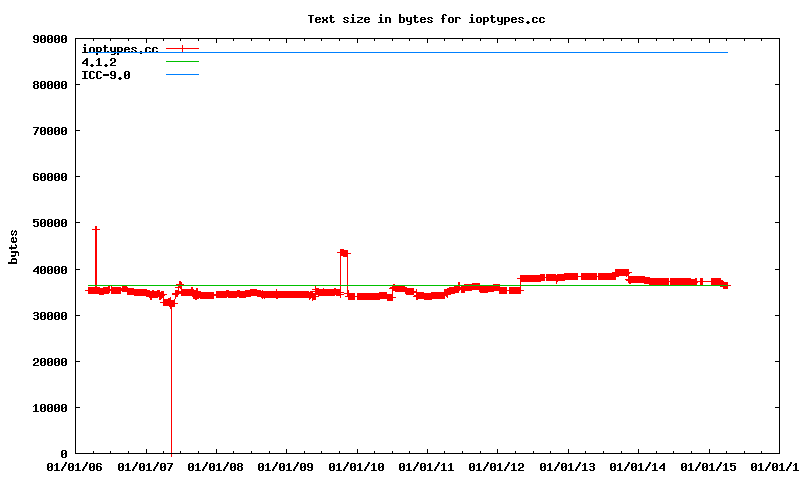
Task: Click the 01/01/08 x-axis date label
Action: coord(216,467)
